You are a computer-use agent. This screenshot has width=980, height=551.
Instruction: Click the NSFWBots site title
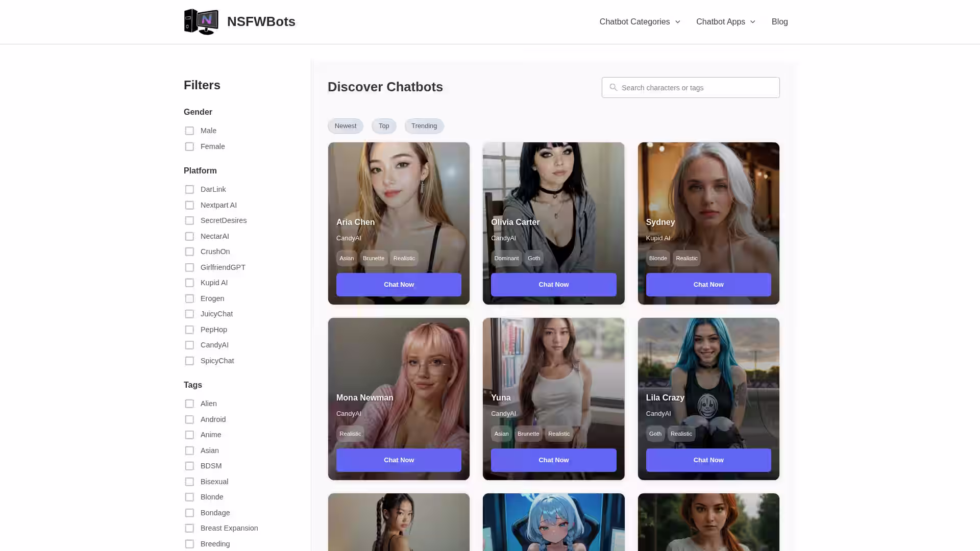click(261, 22)
